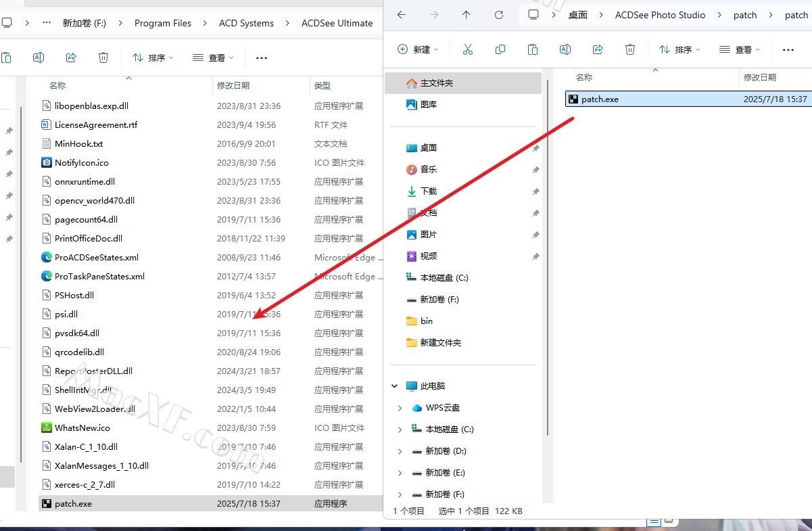Click the Cut scissors icon in patch window toolbar
812x531 pixels.
pos(467,49)
